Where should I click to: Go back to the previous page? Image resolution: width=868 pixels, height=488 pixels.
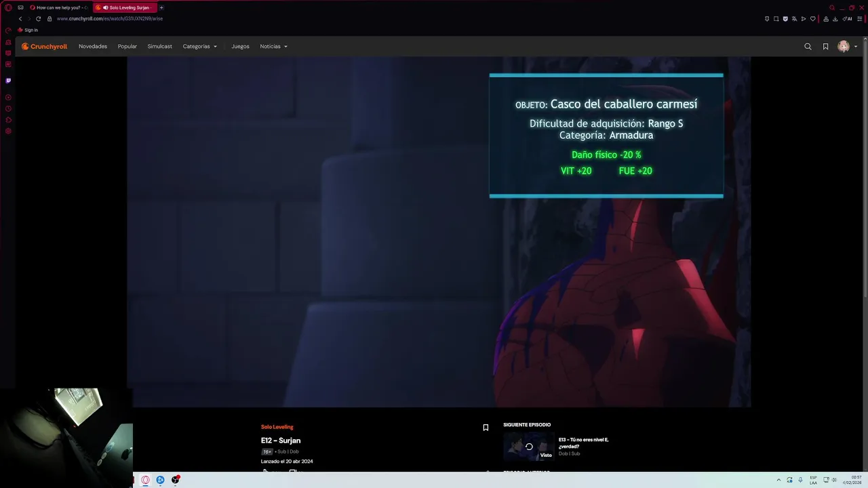coord(20,19)
